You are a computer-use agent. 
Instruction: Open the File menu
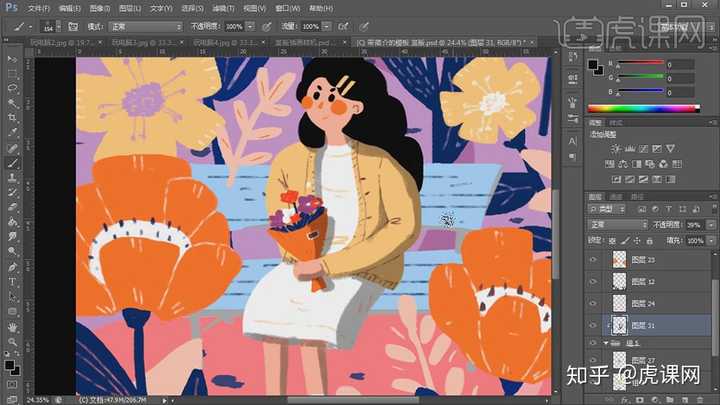[x=38, y=8]
